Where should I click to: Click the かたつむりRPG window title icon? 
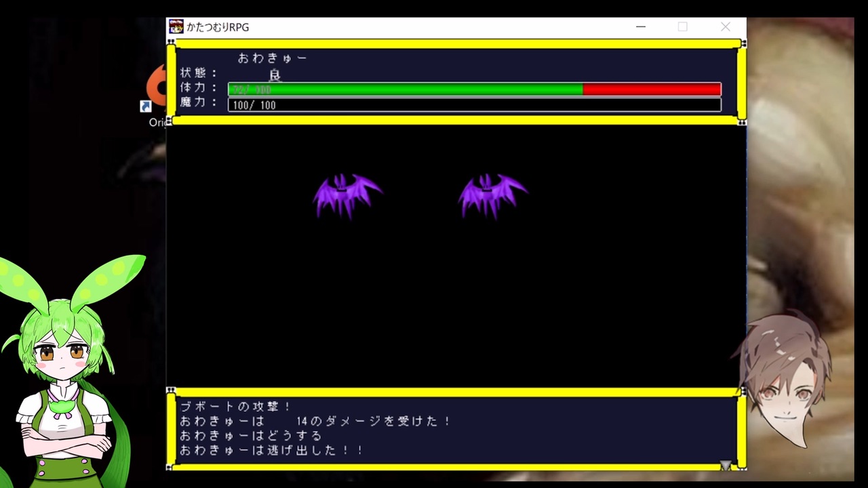pos(176,27)
